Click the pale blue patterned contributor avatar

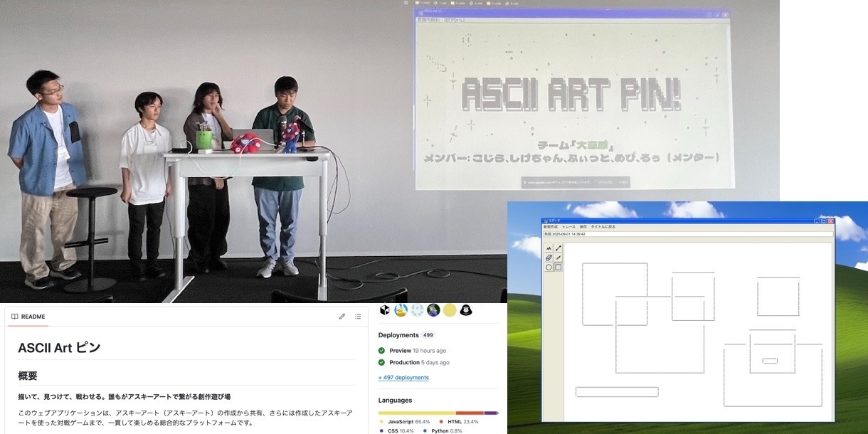point(418,310)
